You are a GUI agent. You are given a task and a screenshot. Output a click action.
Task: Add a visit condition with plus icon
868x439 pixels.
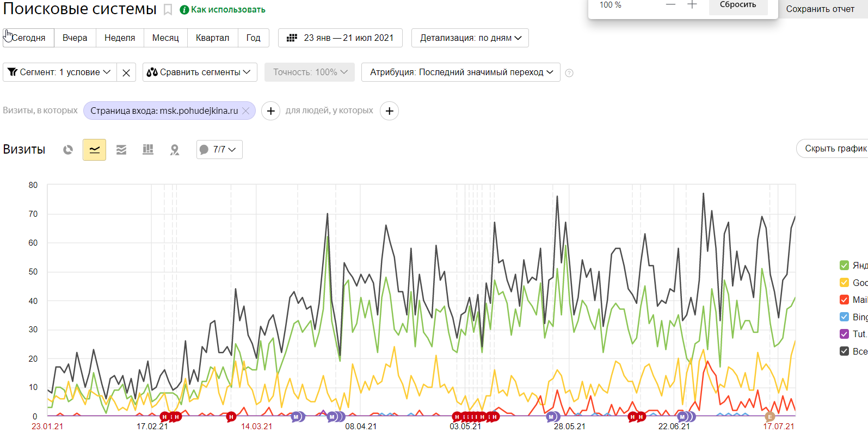coord(270,111)
